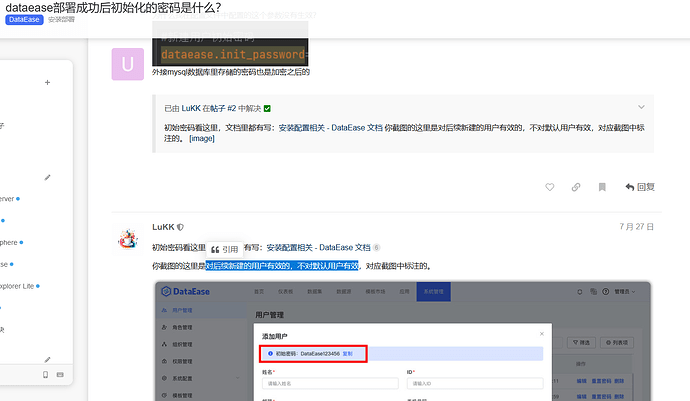
Task: Open 安装配置相关 - DataEase 文档 link in solved box
Action: 330,128
